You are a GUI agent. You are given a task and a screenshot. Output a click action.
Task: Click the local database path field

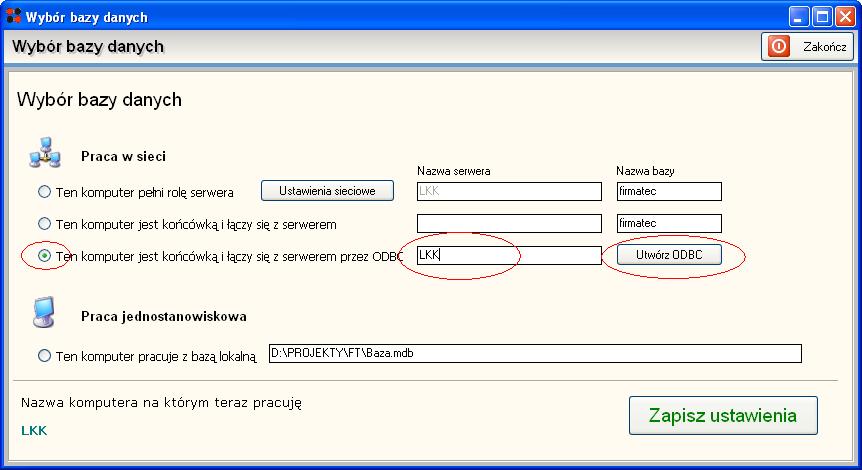pyautogui.click(x=535, y=353)
